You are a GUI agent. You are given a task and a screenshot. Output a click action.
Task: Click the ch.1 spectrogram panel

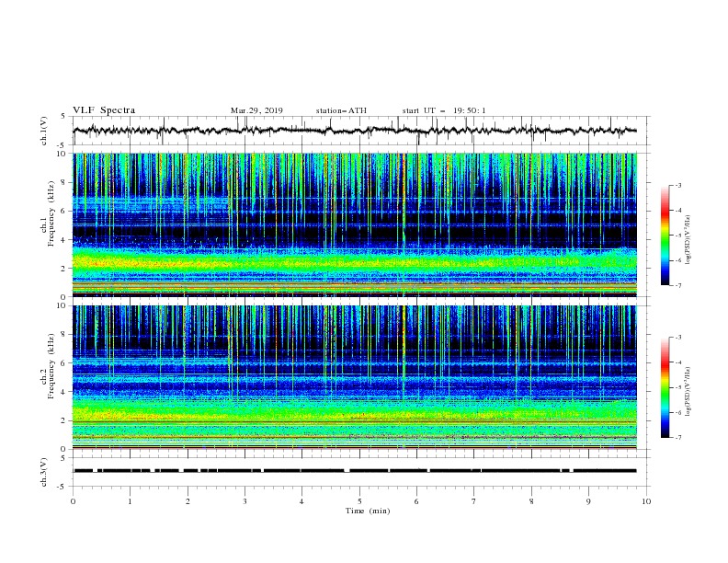(x=355, y=224)
